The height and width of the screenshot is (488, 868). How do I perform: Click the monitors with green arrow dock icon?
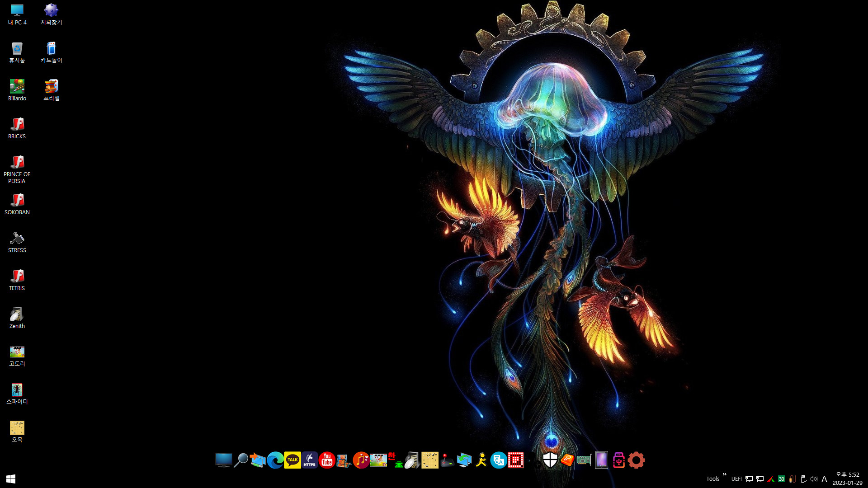(464, 460)
